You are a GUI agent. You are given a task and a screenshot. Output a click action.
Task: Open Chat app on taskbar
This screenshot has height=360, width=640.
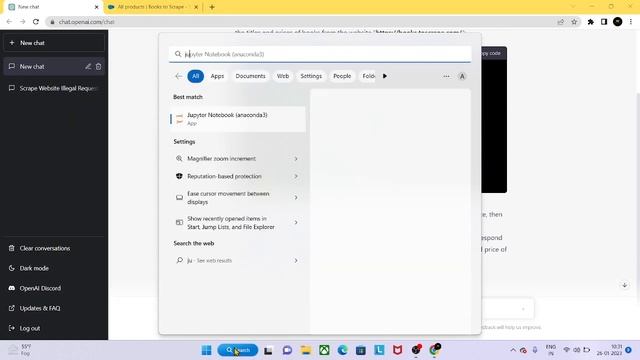point(287,350)
